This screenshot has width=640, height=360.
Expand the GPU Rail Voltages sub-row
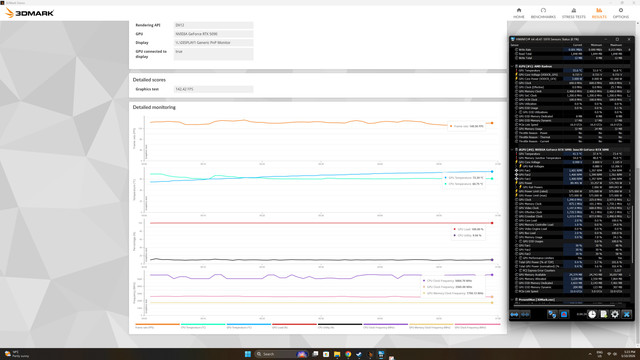pos(517,166)
